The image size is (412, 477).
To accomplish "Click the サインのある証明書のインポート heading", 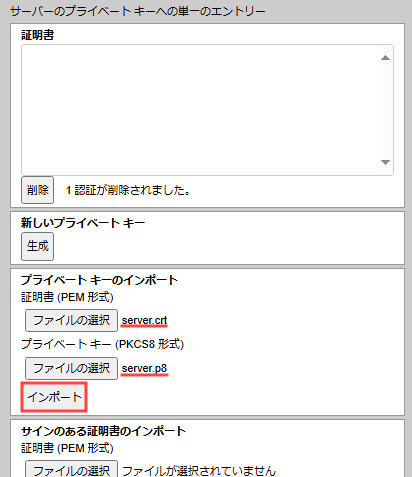I will click(x=103, y=431).
